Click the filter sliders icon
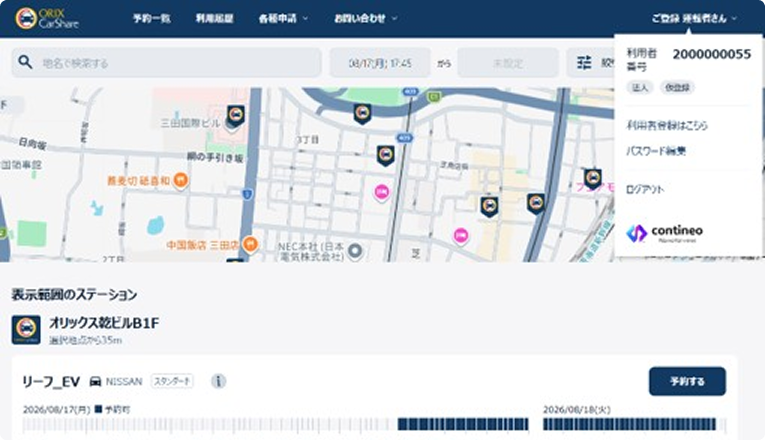The image size is (765, 440). point(584,62)
